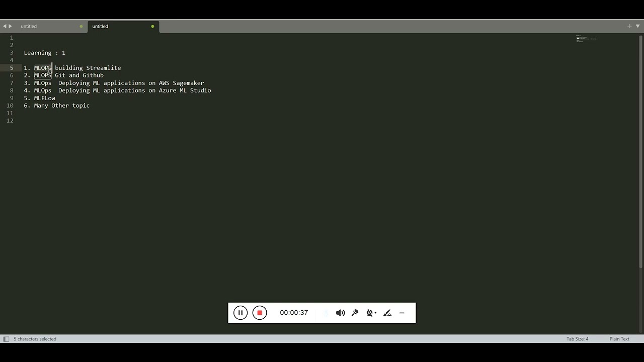Close the active untitled tab via its dot
Viewport: 644px width, 362px height.
(152, 26)
